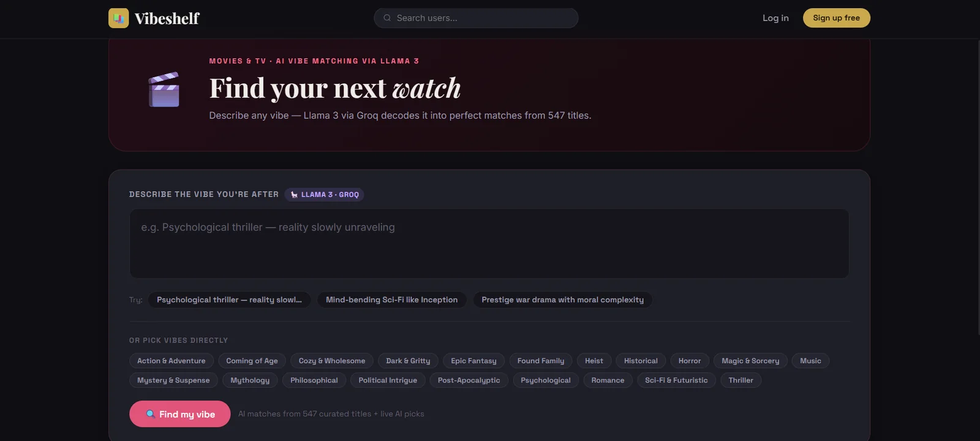The height and width of the screenshot is (441, 980).
Task: Toggle the Coming of Age vibe
Action: [252, 361]
